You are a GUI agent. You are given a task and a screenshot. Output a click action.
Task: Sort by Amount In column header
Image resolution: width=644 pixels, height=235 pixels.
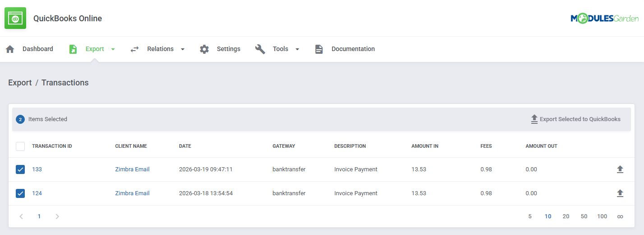[425, 146]
